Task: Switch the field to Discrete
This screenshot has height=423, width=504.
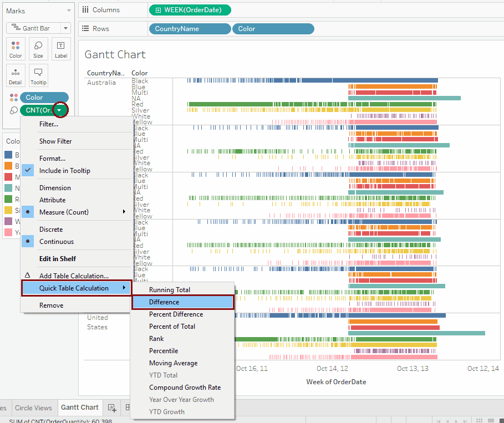Action: [x=55, y=229]
